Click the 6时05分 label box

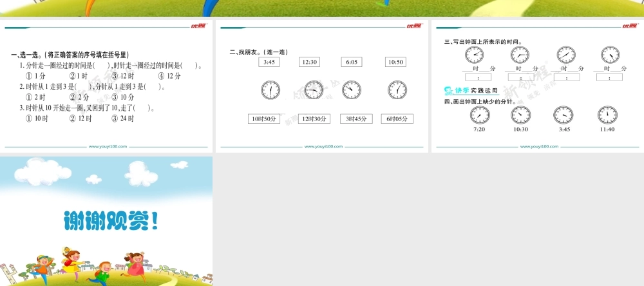tap(397, 119)
